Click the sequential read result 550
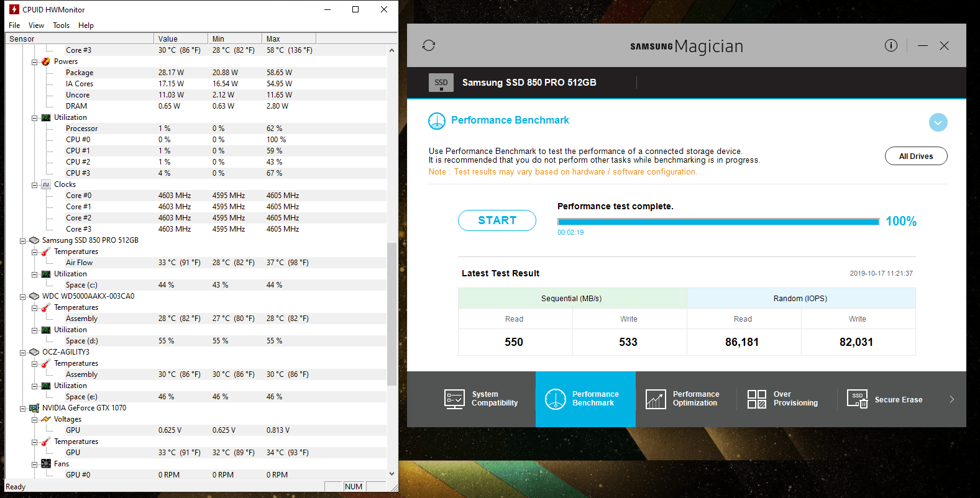 (514, 342)
